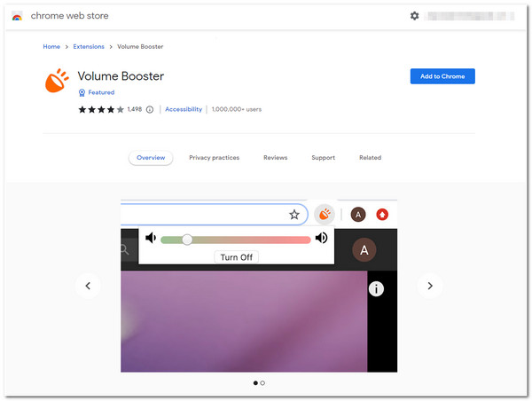The image size is (532, 401).
Task: Click the magnifier search icon in screenshot
Action: pyautogui.click(x=124, y=250)
